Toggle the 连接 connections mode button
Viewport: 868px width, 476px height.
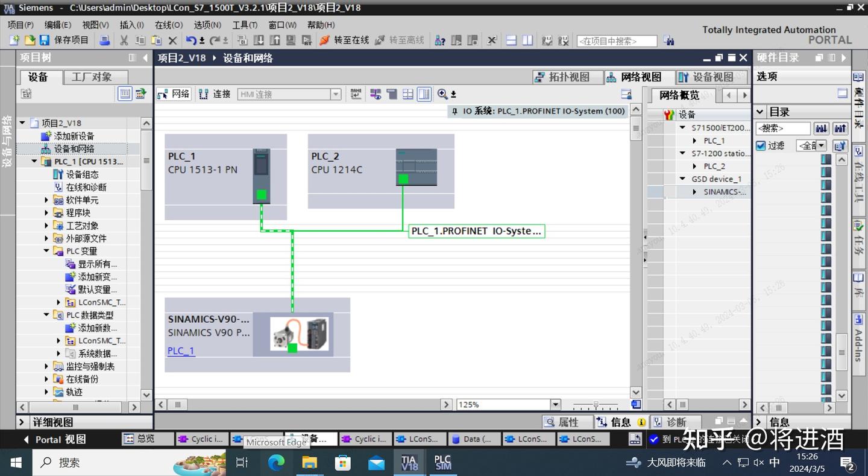coord(215,94)
